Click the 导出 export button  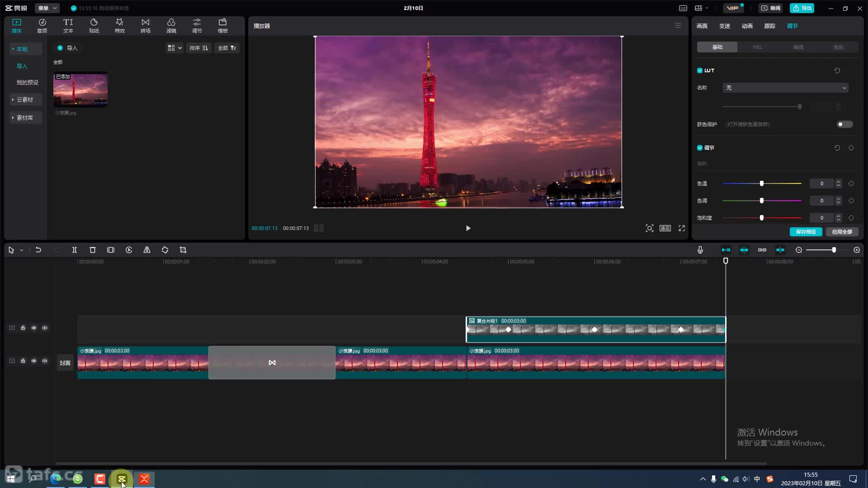(x=802, y=8)
